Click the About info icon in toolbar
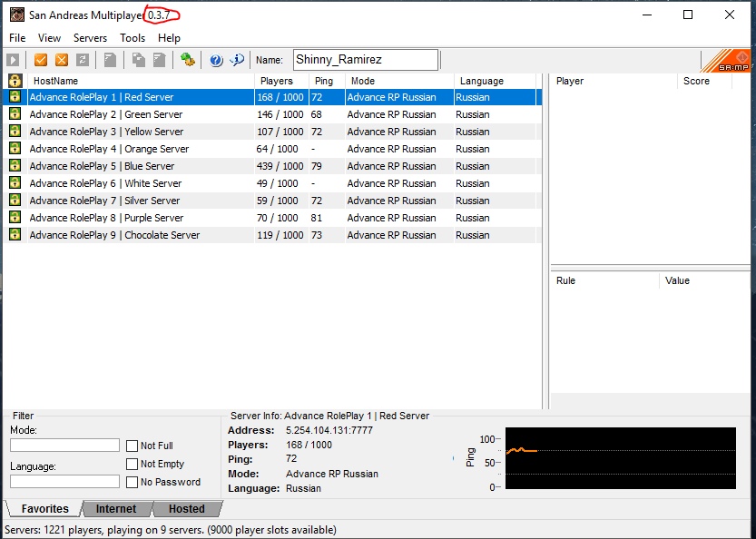Screen dimensions: 756x539 point(237,60)
